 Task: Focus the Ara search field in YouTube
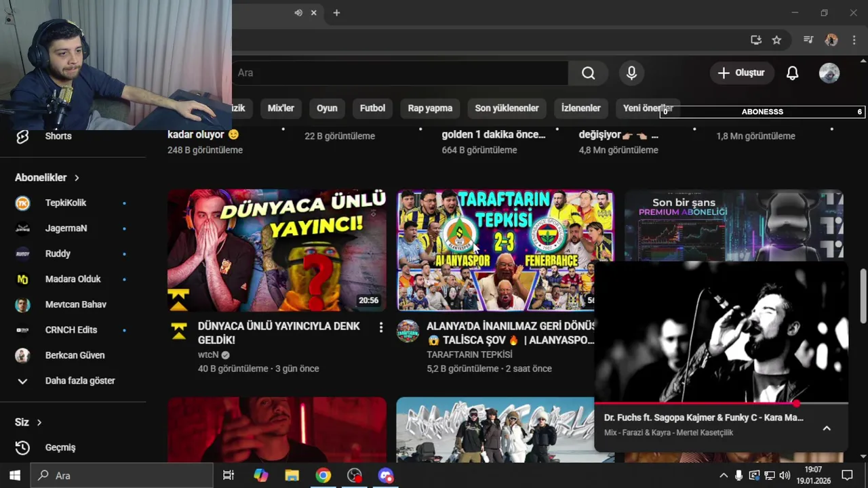click(x=400, y=73)
